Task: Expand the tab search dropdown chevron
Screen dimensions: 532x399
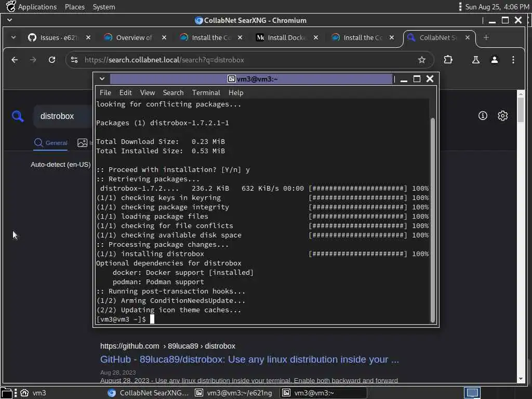Action: coord(13,37)
